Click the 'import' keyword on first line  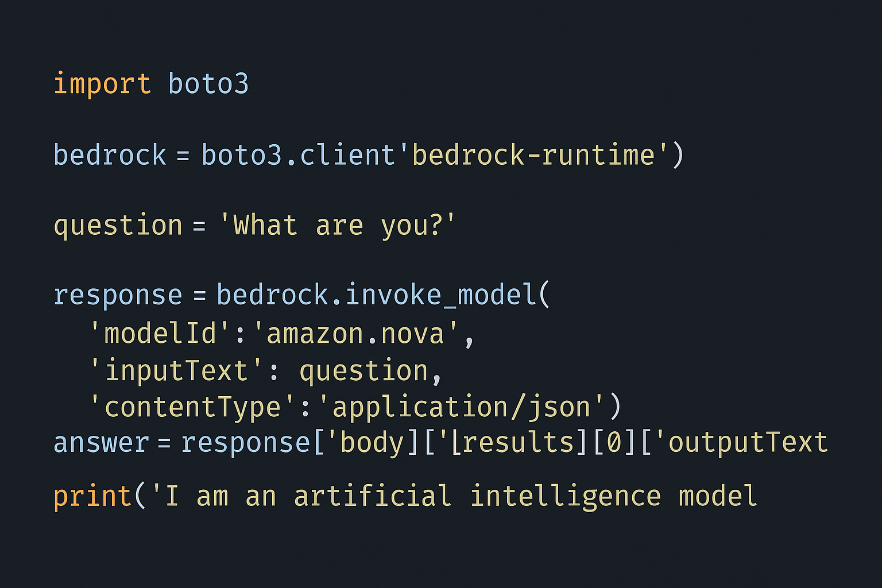tap(102, 84)
